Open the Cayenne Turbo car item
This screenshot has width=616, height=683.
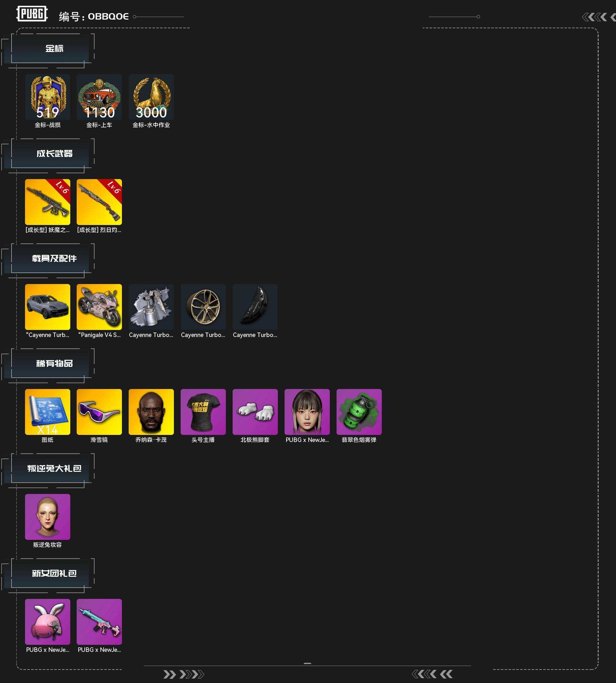tap(47, 307)
